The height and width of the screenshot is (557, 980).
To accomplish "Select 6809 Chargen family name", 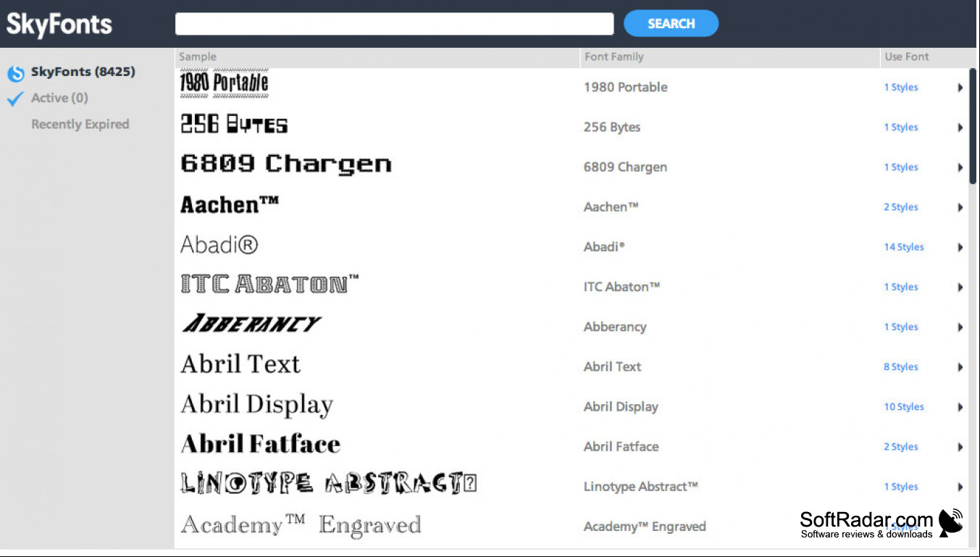I will [625, 167].
